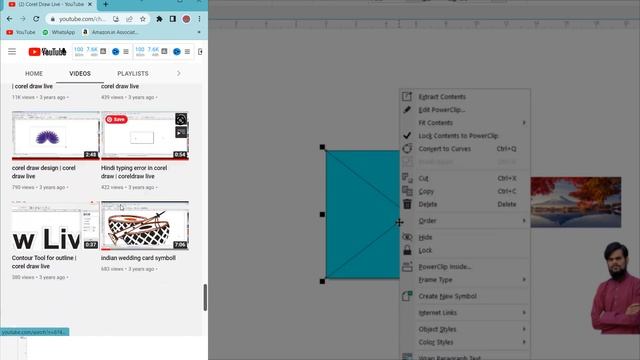View site info via the padlock icon
Screen dimensions: 640x360
pos(53,19)
